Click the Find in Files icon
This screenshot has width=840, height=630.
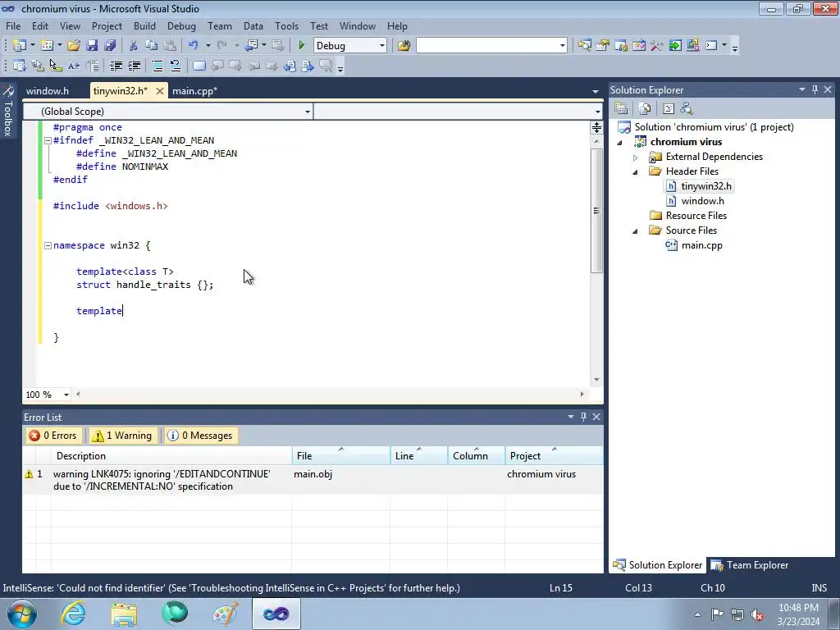tap(404, 46)
